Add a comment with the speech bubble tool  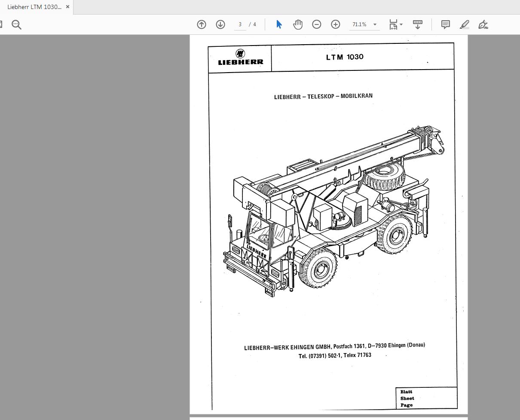coord(446,24)
